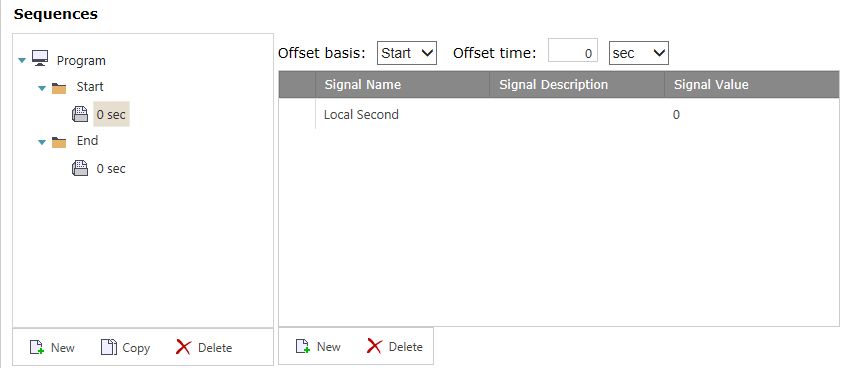Select the 0 sec item under End
851x368 pixels.
tap(111, 169)
